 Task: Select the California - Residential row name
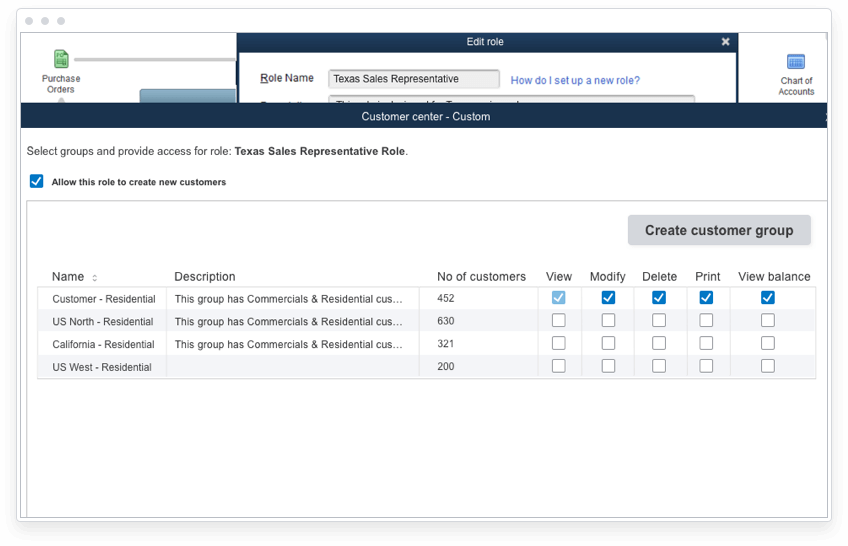[103, 344]
